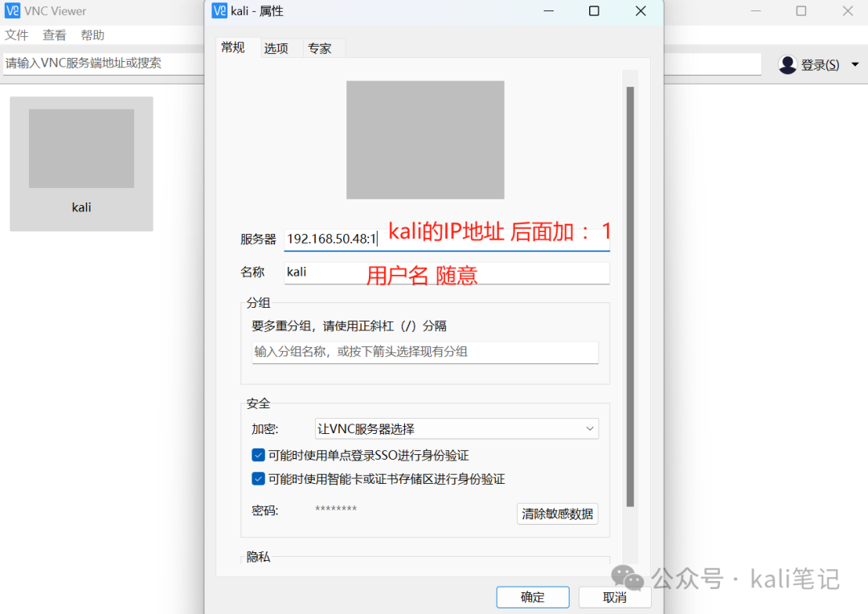Screen dimensions: 868x614
Task: Open the 登录 dropdown arrow in VNC Viewer
Action: 855,65
